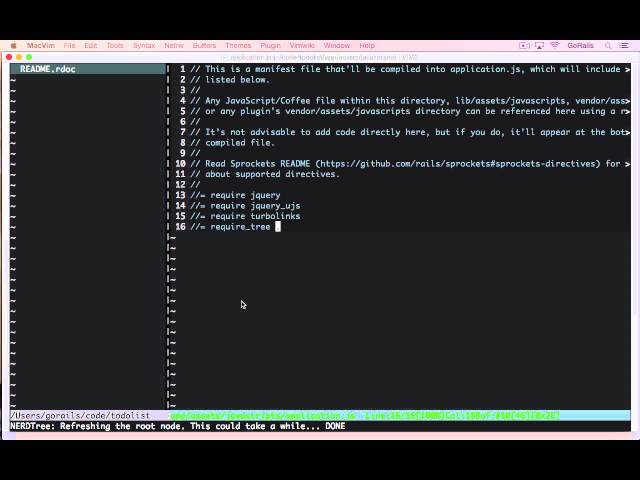Click the green zoom window button
Screen dimensions: 640x480
(29, 57)
